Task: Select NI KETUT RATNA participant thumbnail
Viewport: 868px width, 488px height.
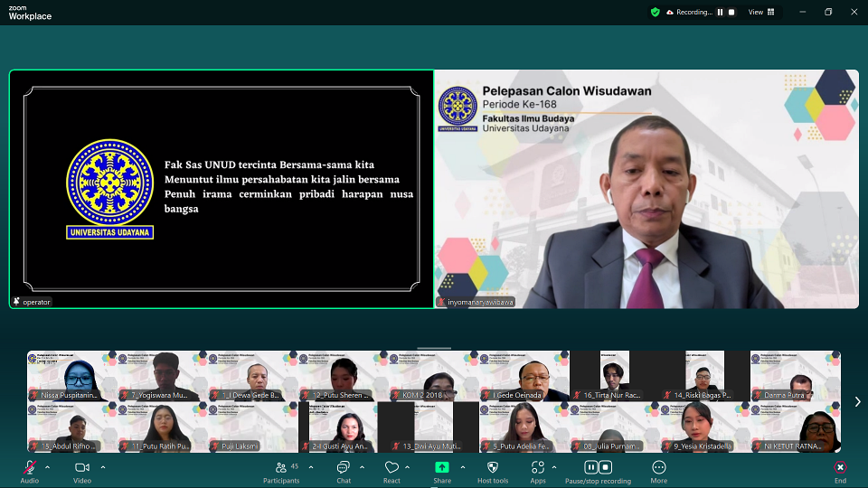Action: click(796, 427)
